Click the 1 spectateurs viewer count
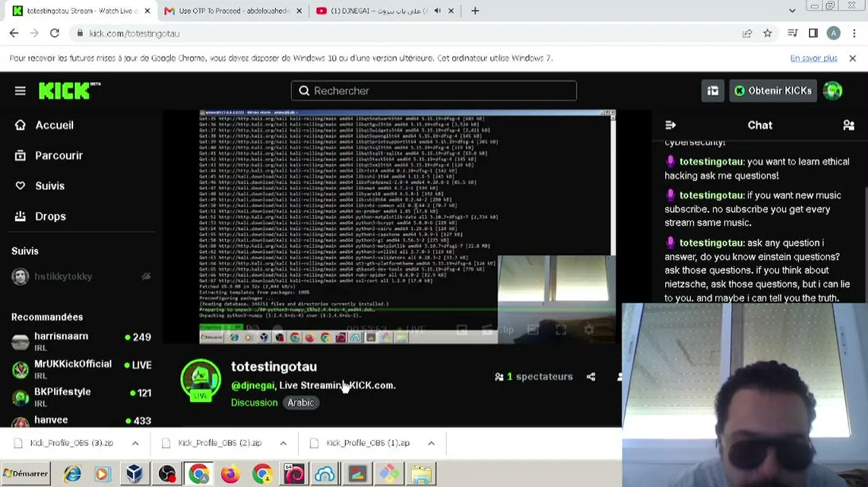 tap(534, 377)
